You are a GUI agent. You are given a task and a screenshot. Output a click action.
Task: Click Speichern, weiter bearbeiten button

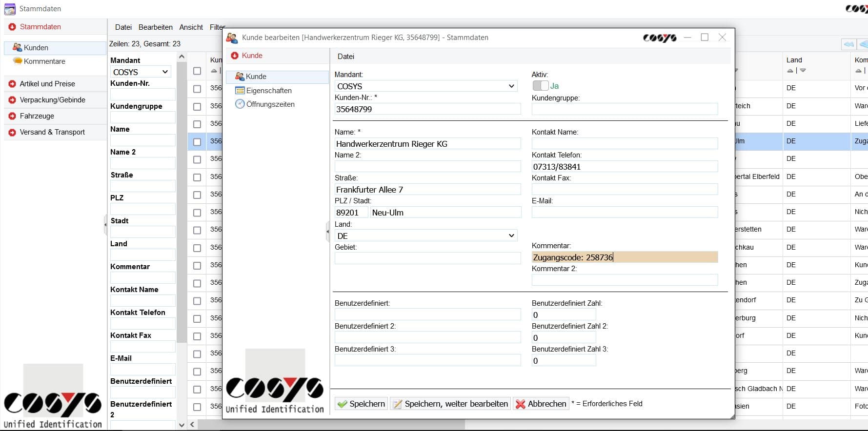(450, 404)
